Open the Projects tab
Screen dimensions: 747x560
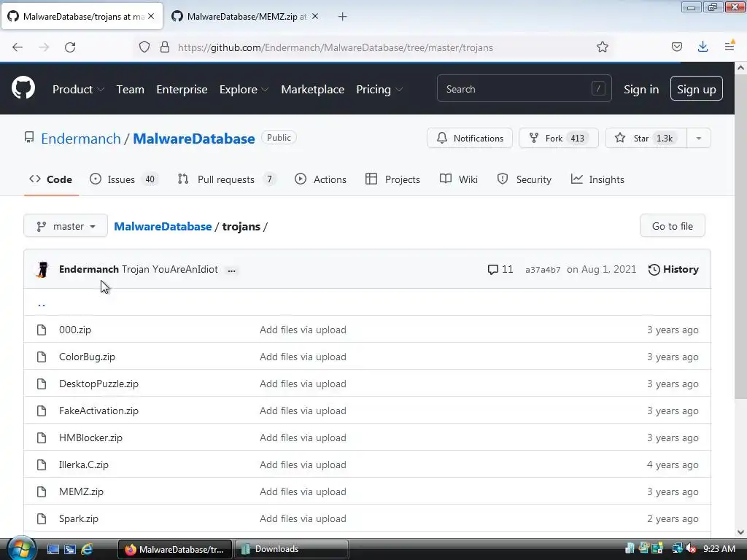tap(392, 179)
